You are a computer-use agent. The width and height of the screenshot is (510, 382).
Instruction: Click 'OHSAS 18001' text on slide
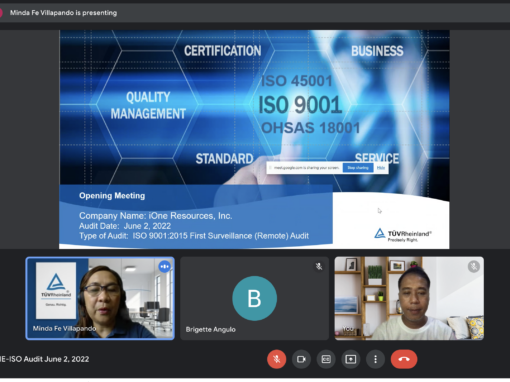311,128
